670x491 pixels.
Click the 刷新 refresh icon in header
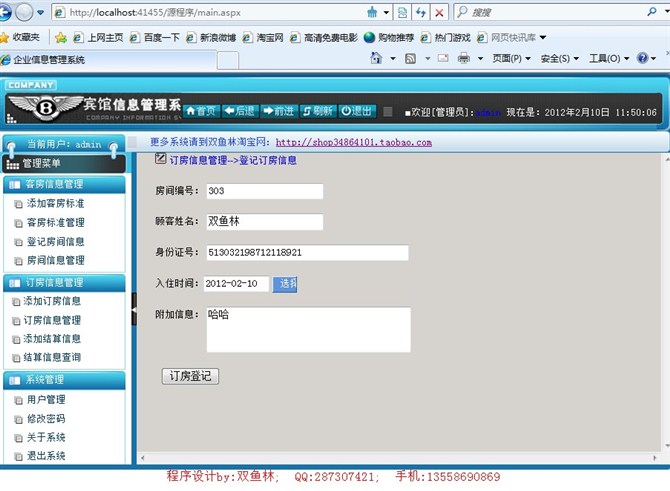318,111
